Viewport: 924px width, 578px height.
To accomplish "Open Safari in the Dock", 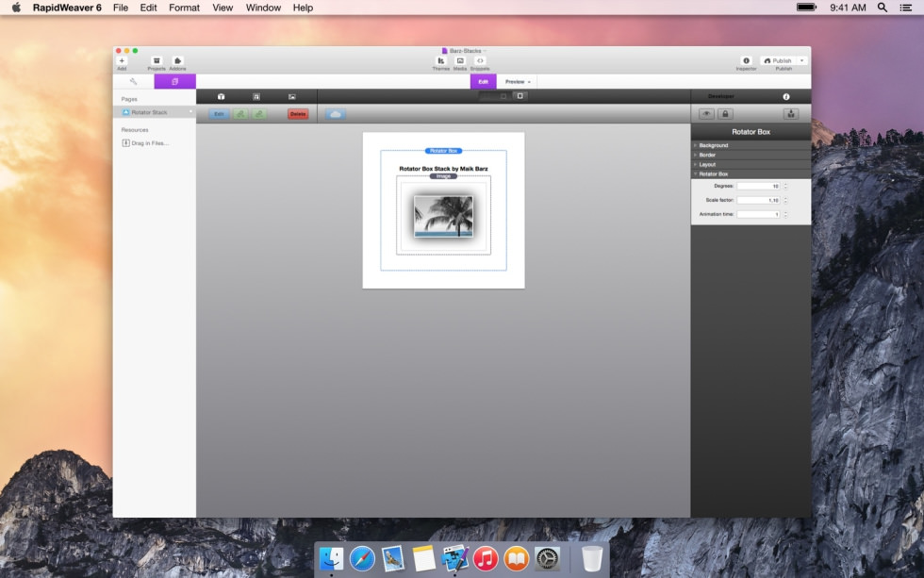I will tap(362, 558).
